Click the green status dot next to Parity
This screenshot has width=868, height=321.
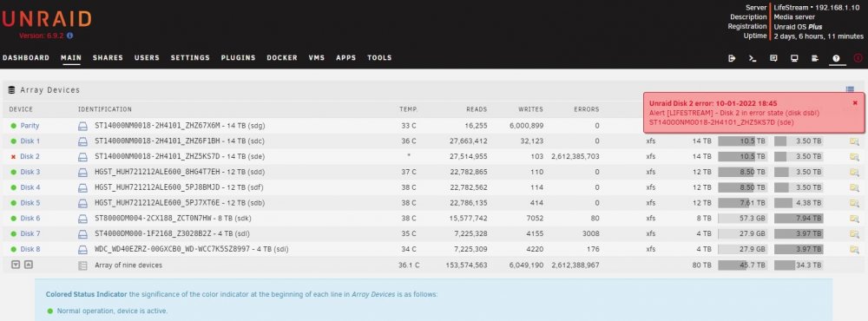[13, 126]
